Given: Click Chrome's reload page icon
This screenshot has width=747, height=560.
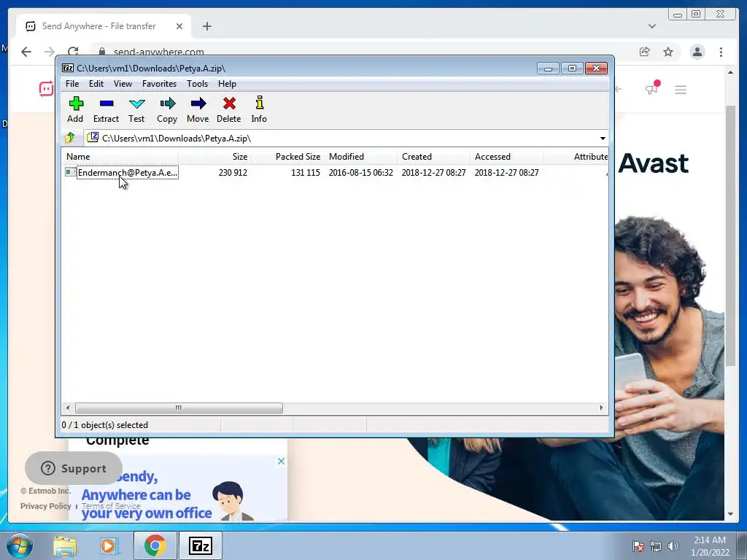Looking at the screenshot, I should tap(73, 52).
